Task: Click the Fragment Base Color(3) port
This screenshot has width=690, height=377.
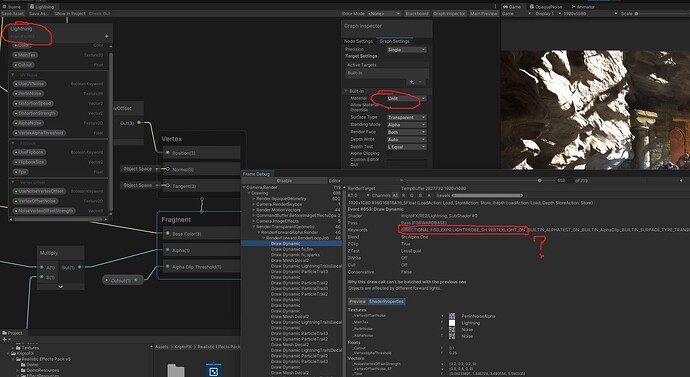Action: tap(167, 233)
